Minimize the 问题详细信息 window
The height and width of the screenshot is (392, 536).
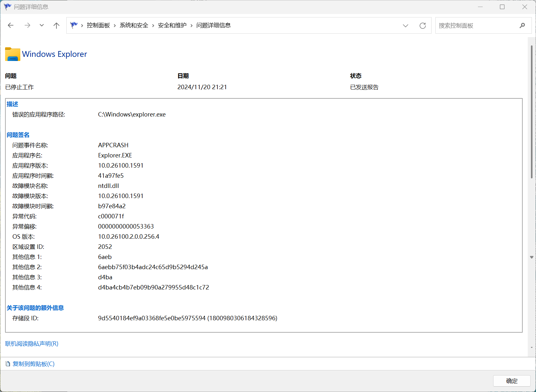coord(480,7)
